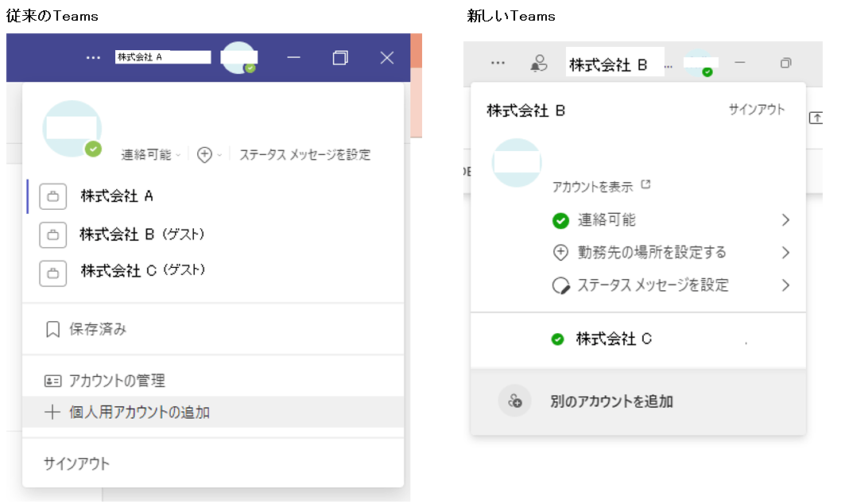The height and width of the screenshot is (504, 841).
Task: Click サインアウト in classic Teams menu
Action: click(76, 463)
